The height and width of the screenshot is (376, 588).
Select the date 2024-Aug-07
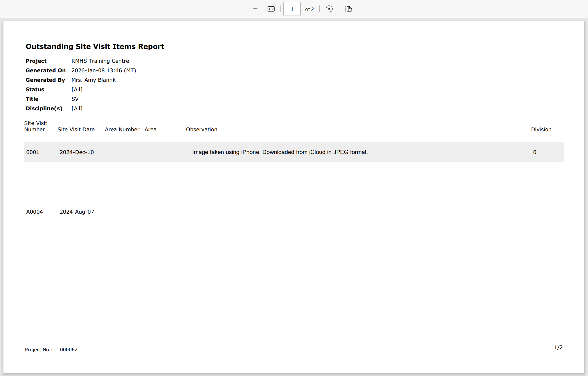(x=77, y=212)
